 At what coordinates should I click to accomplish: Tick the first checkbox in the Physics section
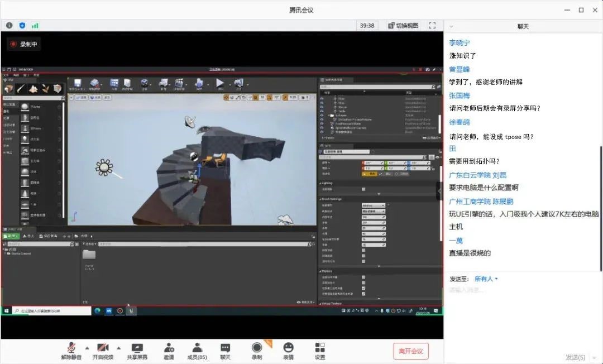pos(363,277)
